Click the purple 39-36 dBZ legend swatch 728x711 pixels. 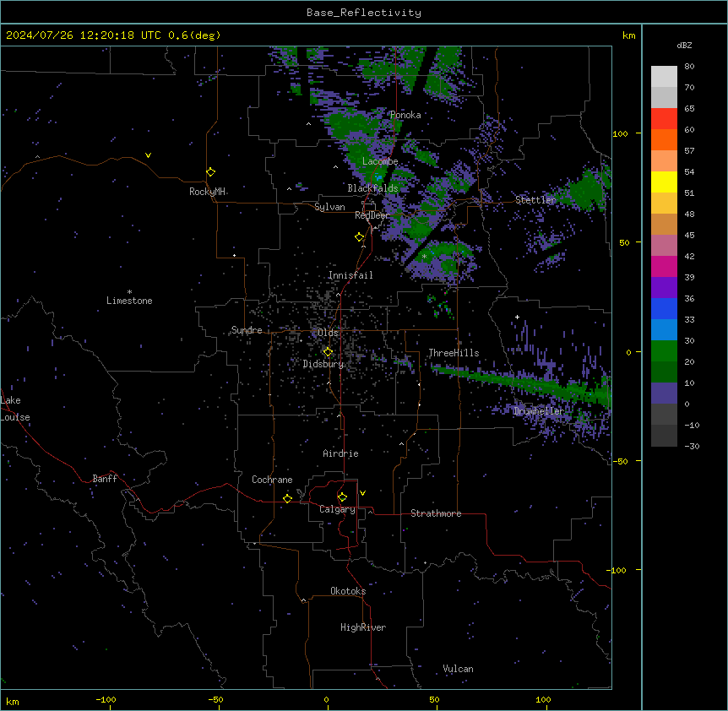664,288
